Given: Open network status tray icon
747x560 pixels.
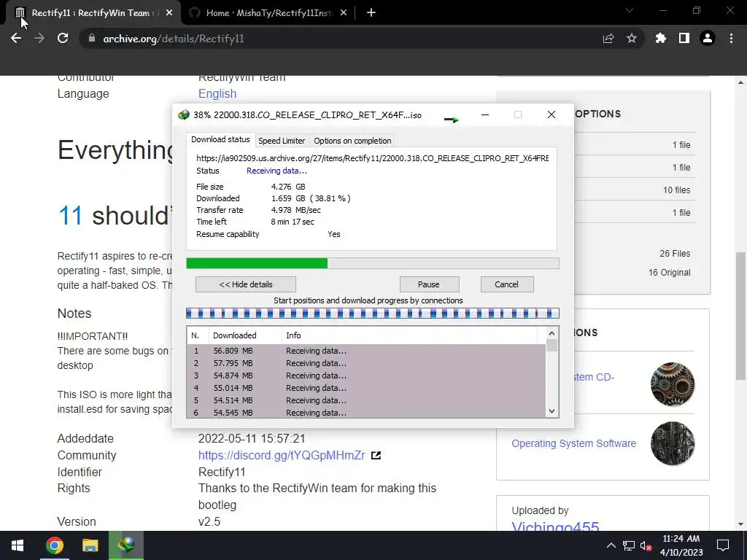Looking at the screenshot, I should click(628, 545).
